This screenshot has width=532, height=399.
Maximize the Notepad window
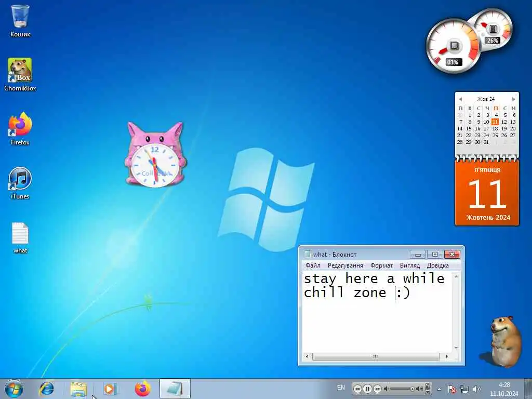point(435,254)
